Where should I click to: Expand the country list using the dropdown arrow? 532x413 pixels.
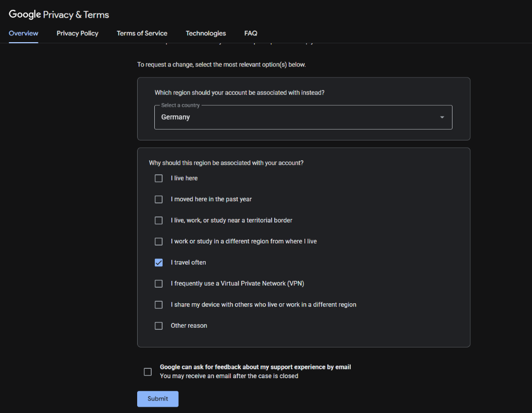pyautogui.click(x=442, y=117)
